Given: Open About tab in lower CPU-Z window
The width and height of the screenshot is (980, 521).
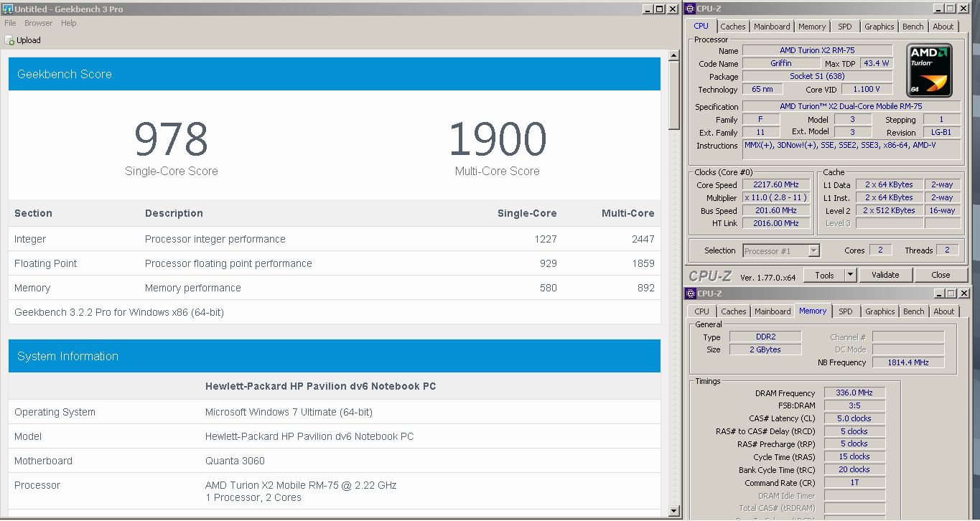Looking at the screenshot, I should 944,311.
